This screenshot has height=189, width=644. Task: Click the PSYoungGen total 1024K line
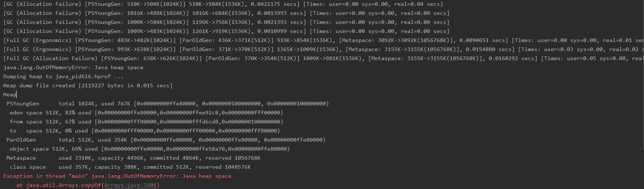(x=168, y=104)
